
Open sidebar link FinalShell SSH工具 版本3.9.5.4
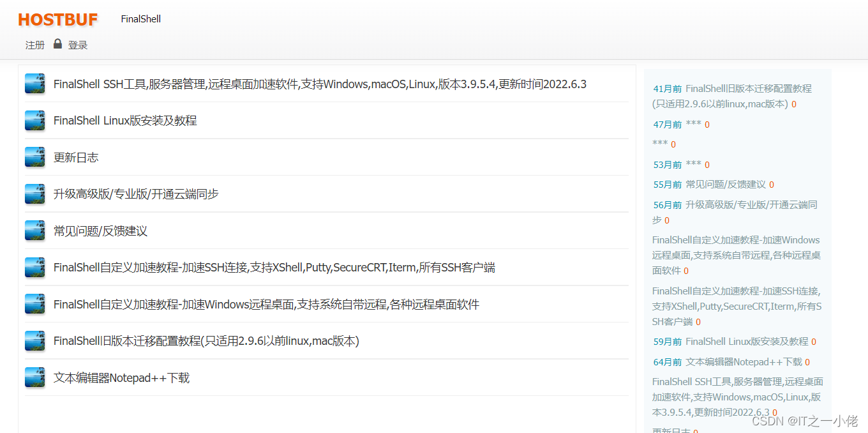(738, 397)
